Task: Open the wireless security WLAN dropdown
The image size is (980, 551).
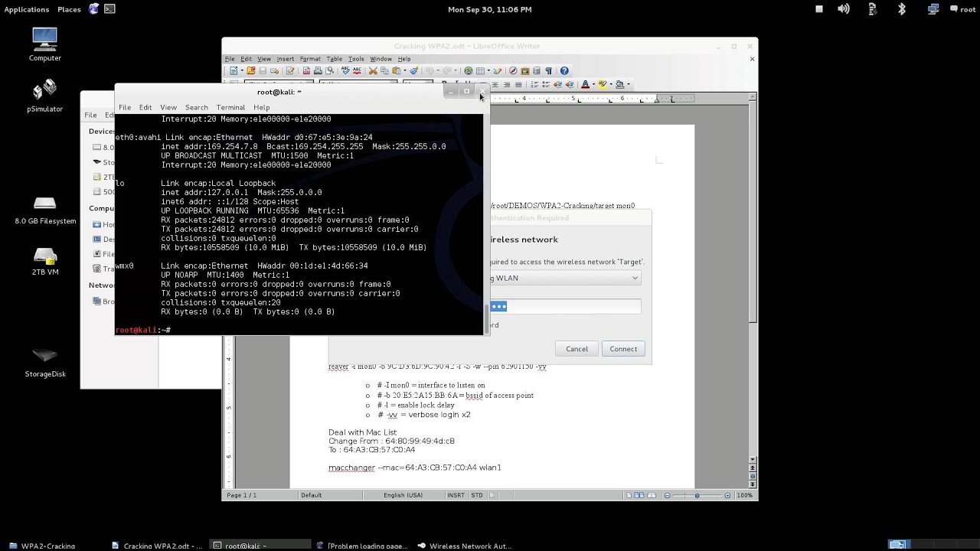Action: tap(565, 278)
